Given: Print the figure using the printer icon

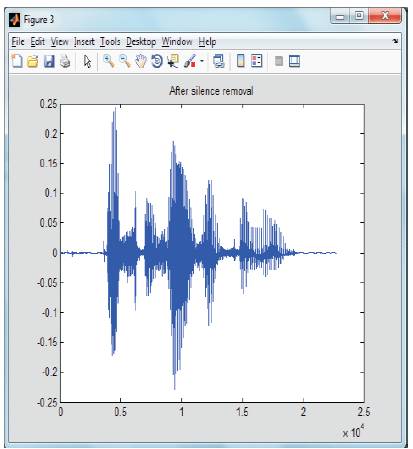Looking at the screenshot, I should point(65,61).
